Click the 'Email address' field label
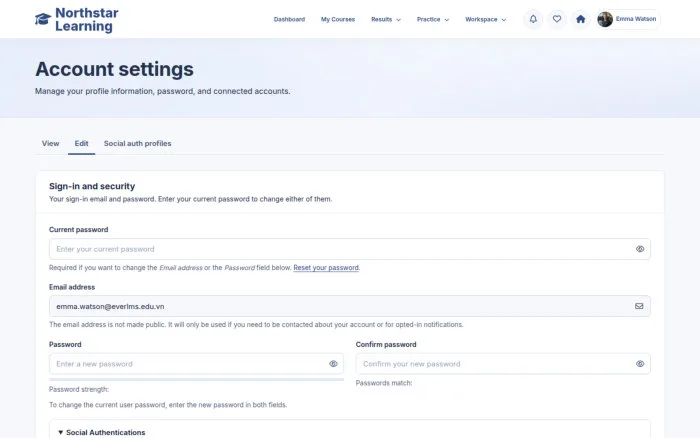 72,287
